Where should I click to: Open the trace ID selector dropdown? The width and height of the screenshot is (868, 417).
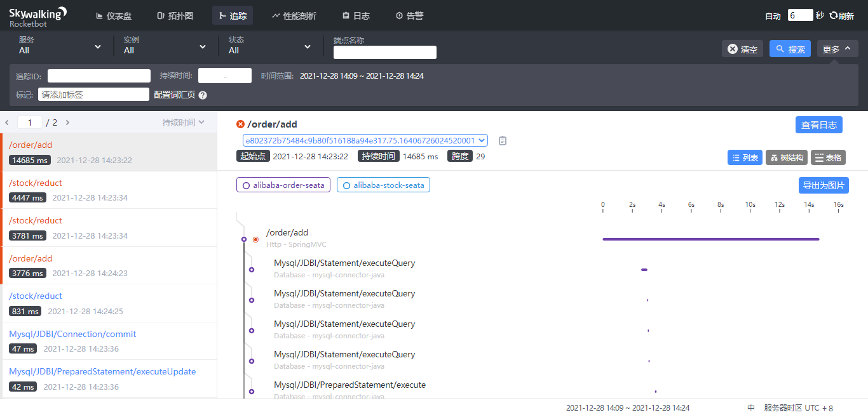[365, 140]
